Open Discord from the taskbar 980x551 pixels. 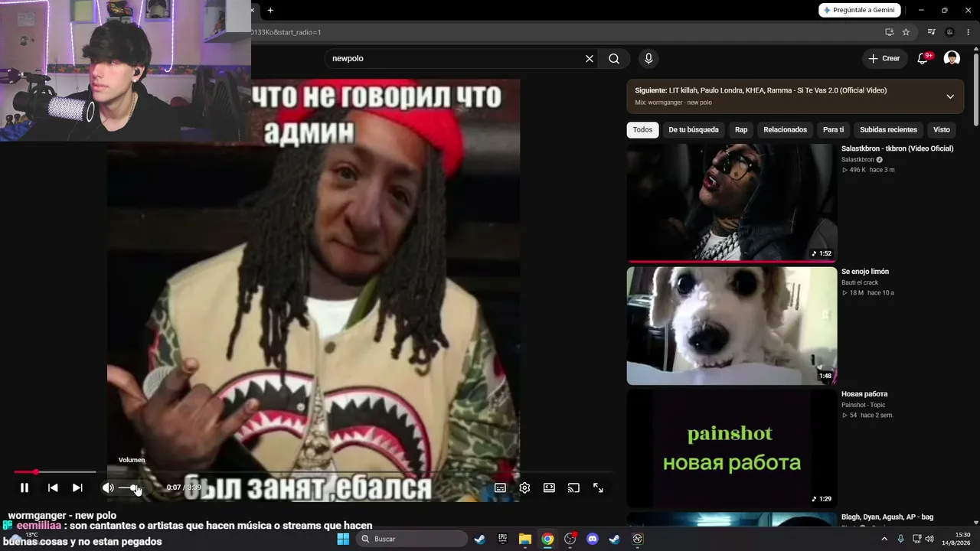pos(592,539)
